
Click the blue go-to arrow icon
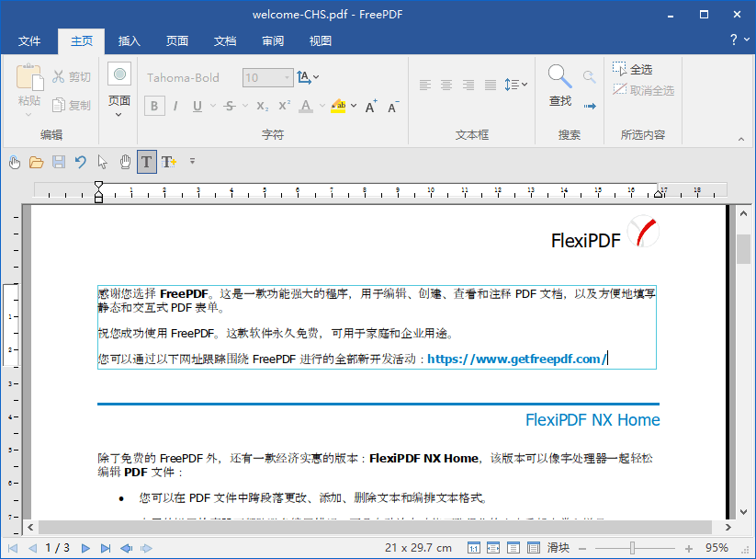pyautogui.click(x=590, y=106)
